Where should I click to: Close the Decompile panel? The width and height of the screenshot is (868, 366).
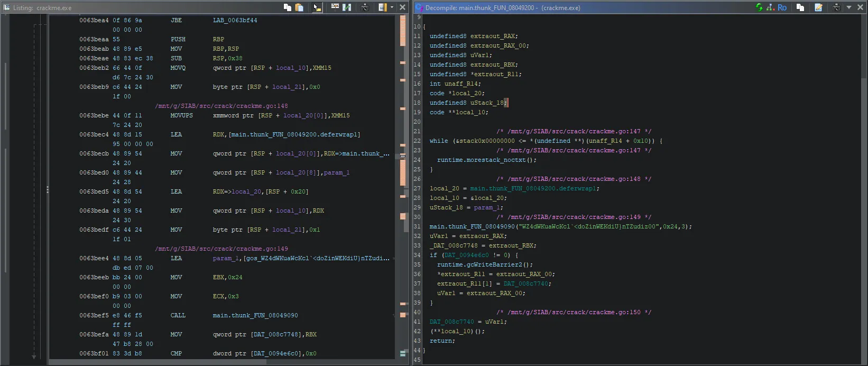pos(860,7)
